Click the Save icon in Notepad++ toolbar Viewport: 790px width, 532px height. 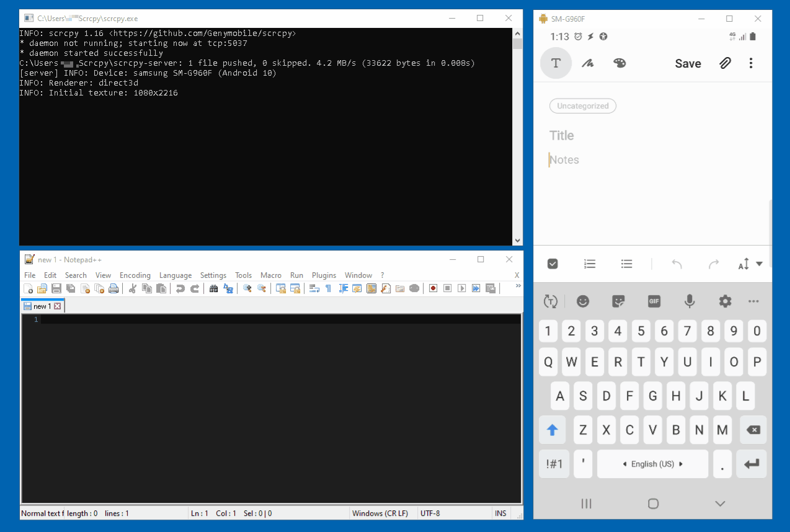point(56,288)
